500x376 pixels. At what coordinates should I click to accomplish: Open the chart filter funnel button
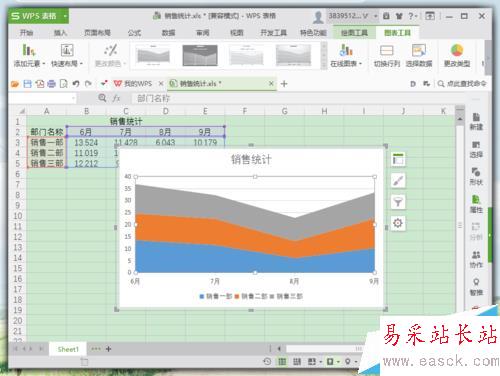coord(398,202)
